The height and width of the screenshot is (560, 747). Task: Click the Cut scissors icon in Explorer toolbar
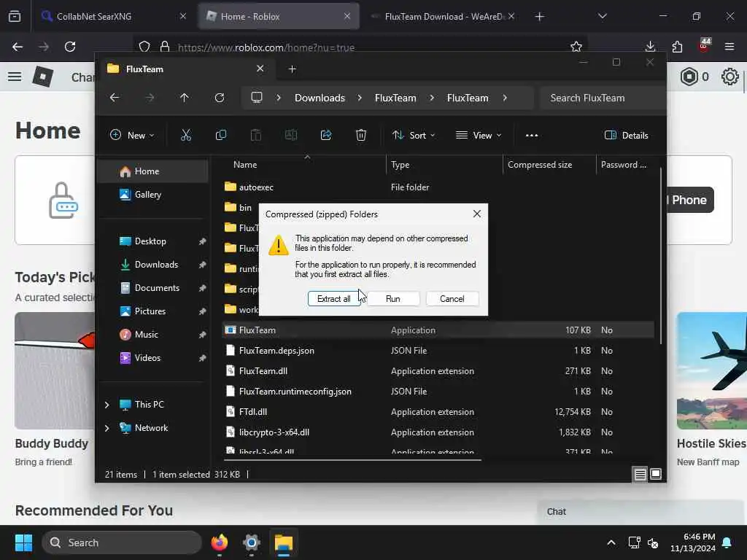tap(186, 135)
